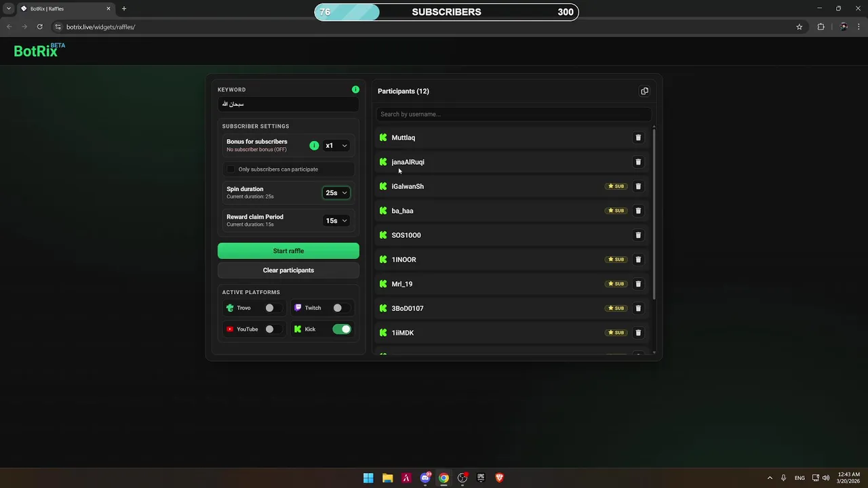Delete SOS10O0 participant trash icon
Image resolution: width=868 pixels, height=488 pixels.
click(638, 235)
